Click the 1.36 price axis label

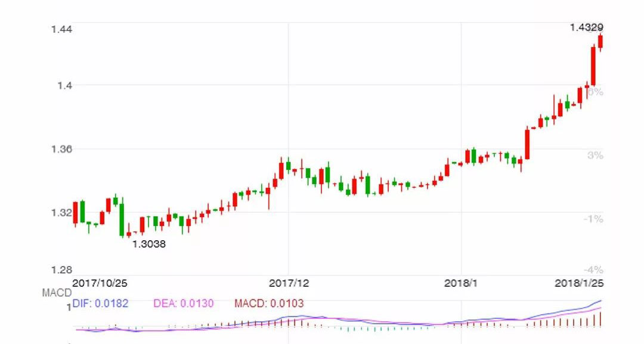(62, 148)
